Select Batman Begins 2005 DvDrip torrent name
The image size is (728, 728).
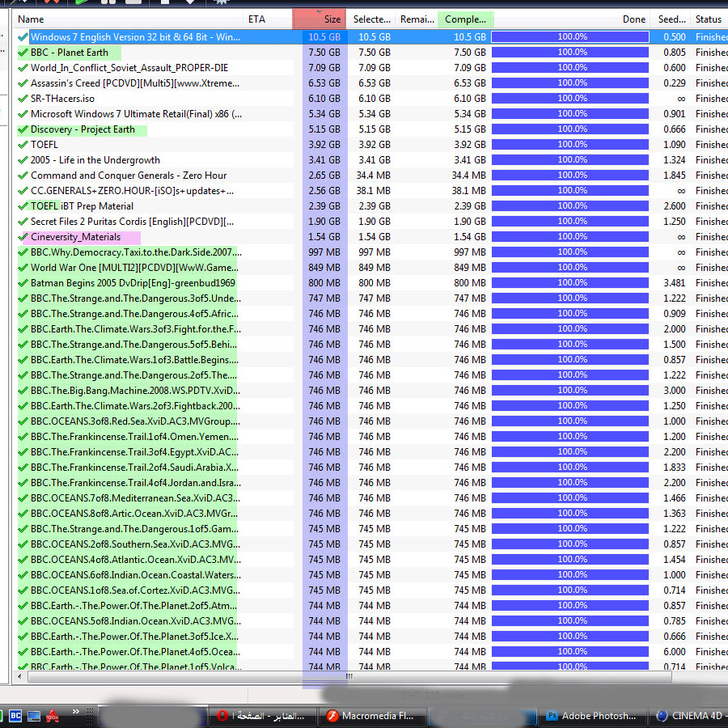[x=133, y=283]
